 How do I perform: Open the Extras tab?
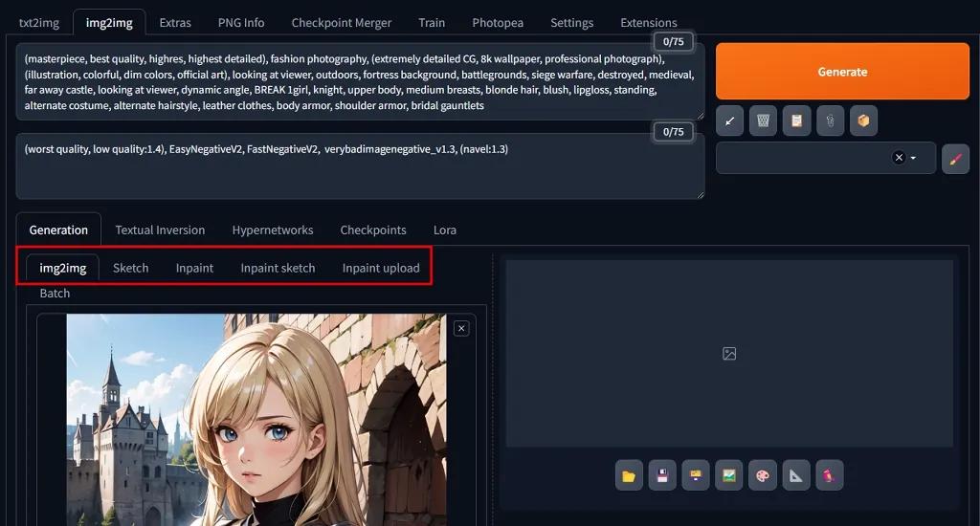click(x=175, y=23)
